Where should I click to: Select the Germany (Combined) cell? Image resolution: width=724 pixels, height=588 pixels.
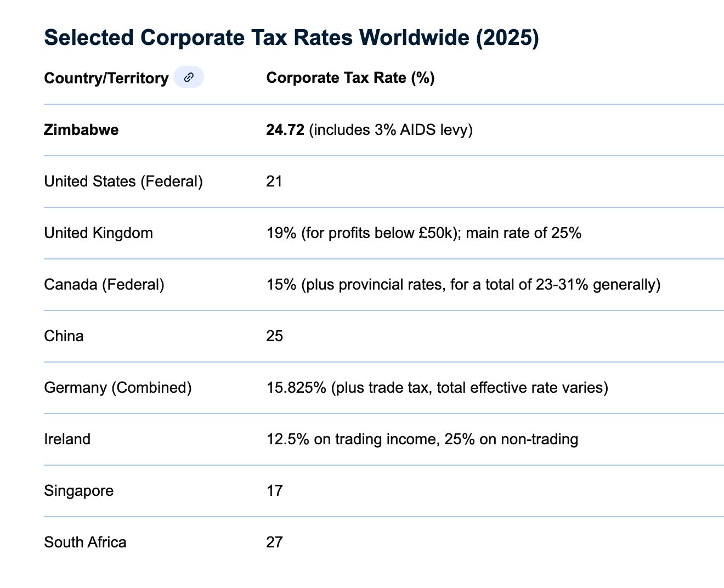pos(118,388)
